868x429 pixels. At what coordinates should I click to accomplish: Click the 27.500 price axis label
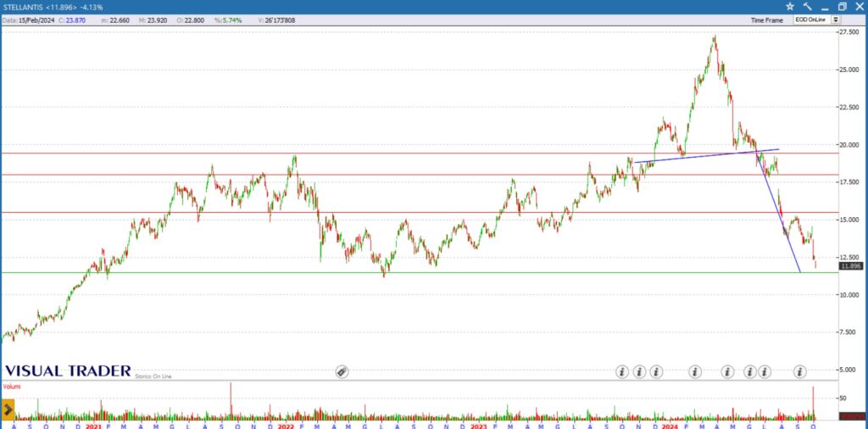[850, 32]
